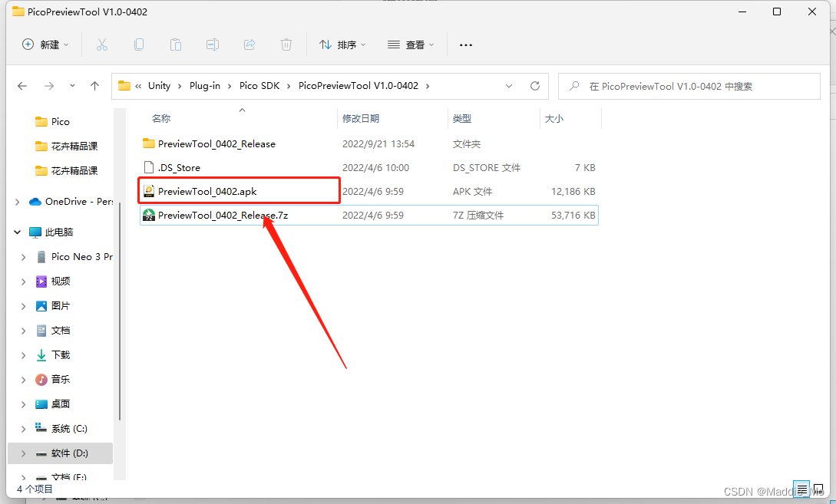Expand the Downloads (下载) node
The image size is (836, 504).
click(24, 355)
